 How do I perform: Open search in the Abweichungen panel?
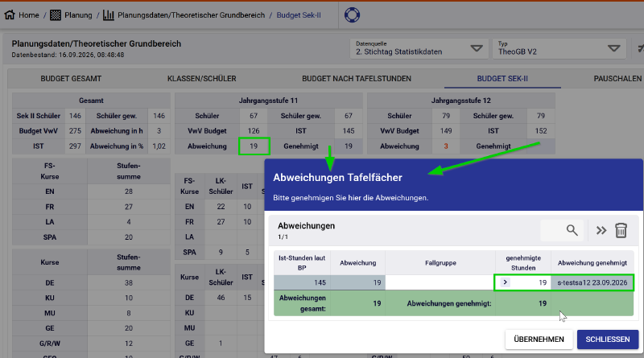(x=572, y=230)
